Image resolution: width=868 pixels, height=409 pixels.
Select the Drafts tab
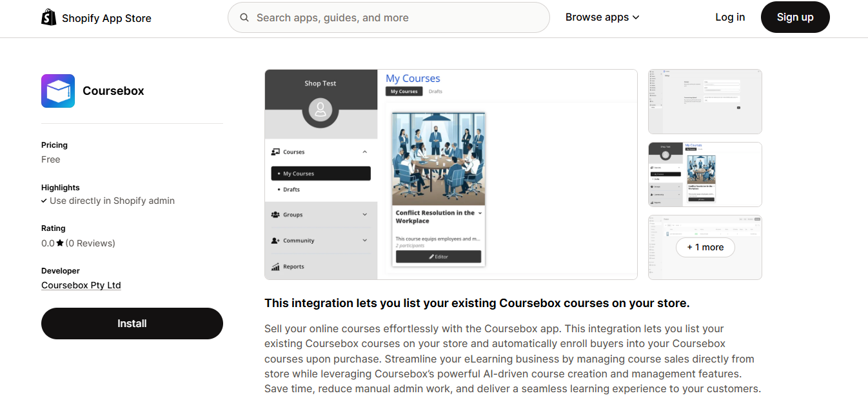click(436, 92)
